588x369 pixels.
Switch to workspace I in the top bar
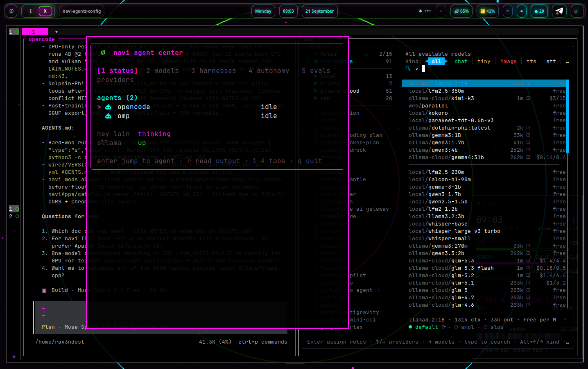coord(31,11)
